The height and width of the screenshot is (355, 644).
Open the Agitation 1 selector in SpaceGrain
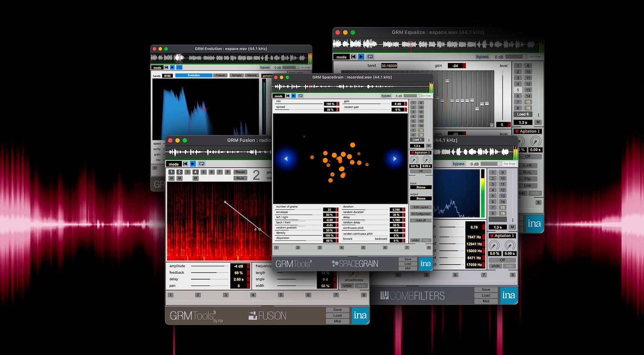[420, 152]
